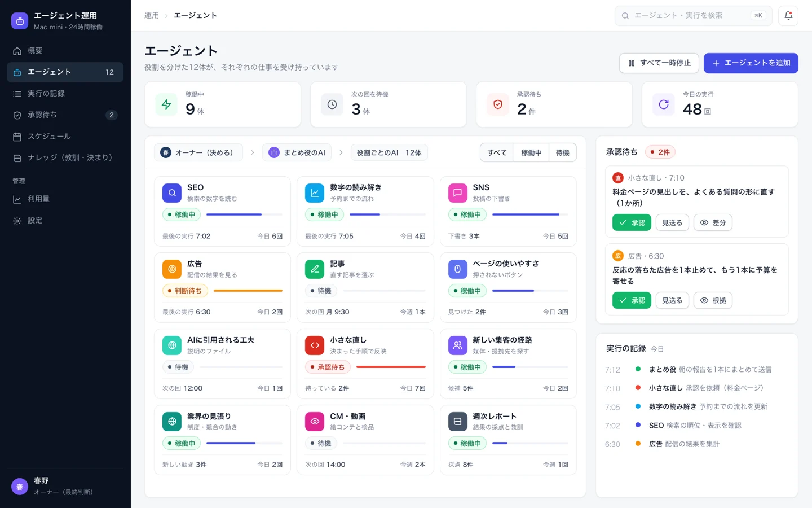Approve the 料金ページ 小さな直し request
The width and height of the screenshot is (812, 508).
click(x=632, y=222)
